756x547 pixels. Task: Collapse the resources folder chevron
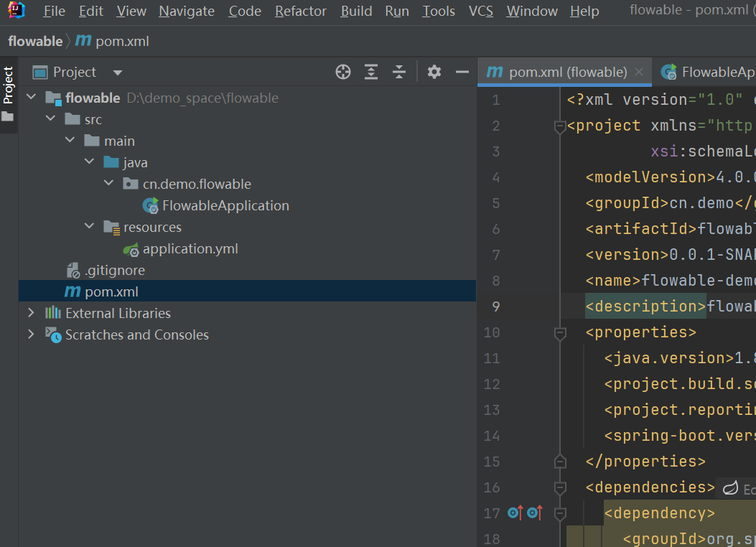(x=89, y=225)
